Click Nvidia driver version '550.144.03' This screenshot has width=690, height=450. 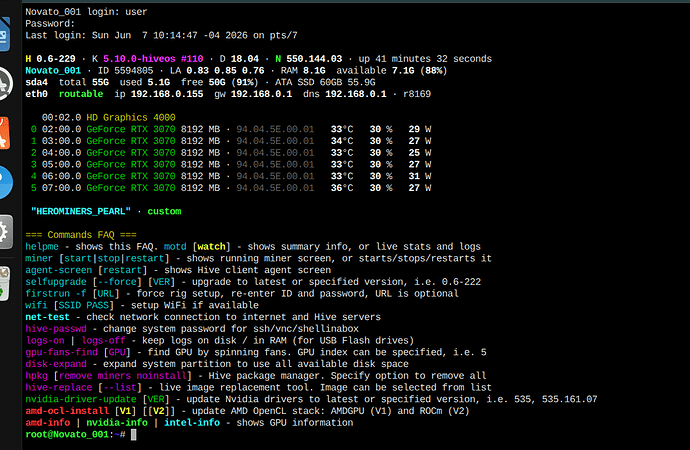click(314, 59)
